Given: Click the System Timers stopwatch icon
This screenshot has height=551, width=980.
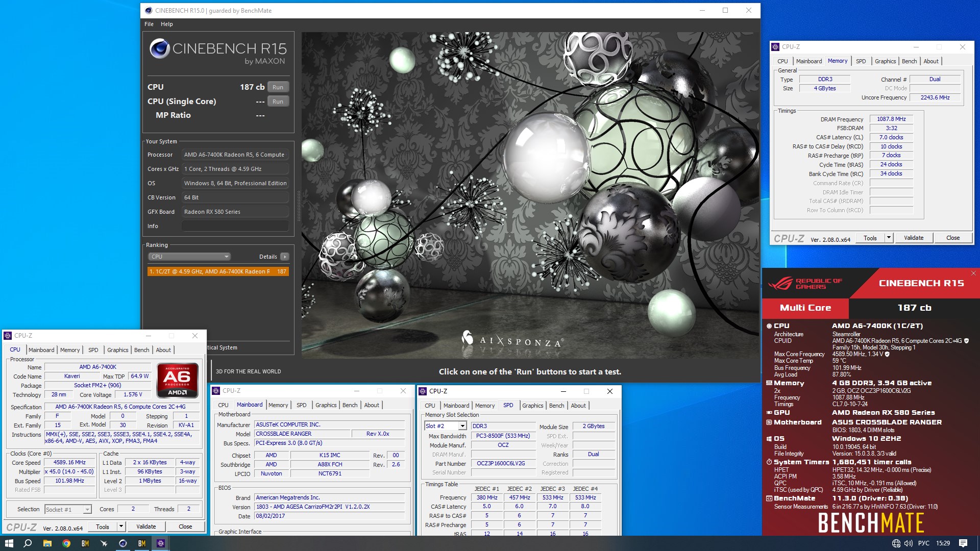Looking at the screenshot, I should click(769, 462).
